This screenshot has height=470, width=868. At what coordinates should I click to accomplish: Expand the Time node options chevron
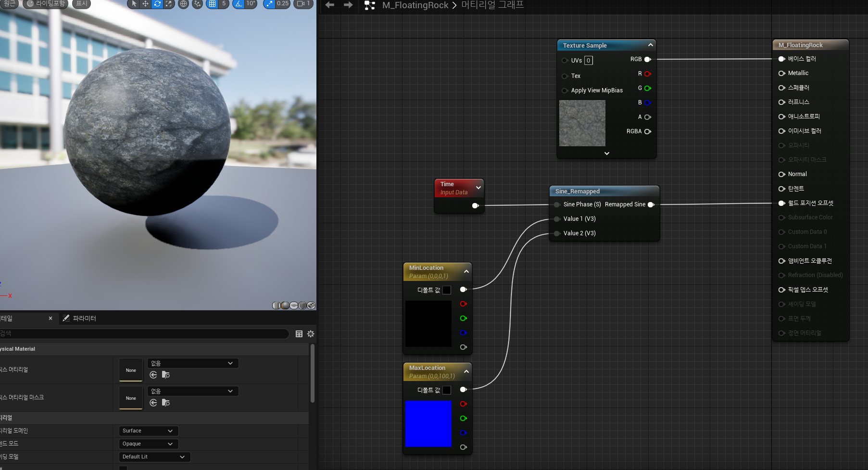pyautogui.click(x=478, y=188)
